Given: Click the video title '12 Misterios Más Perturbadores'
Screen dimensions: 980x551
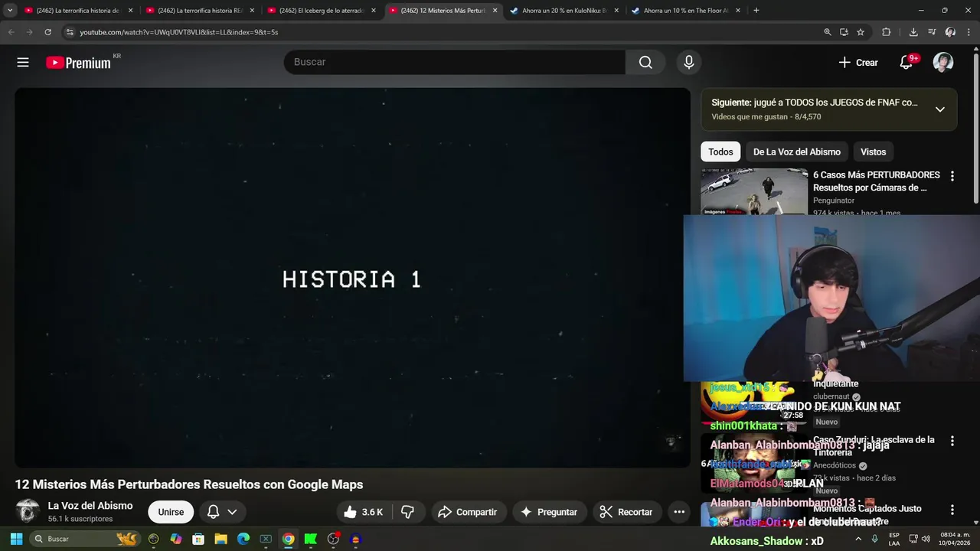Looking at the screenshot, I should point(189,484).
